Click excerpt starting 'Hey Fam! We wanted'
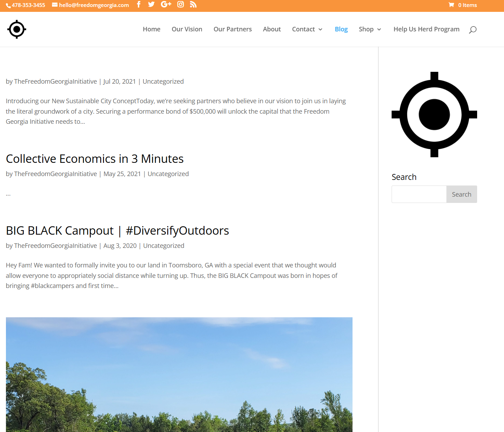 (172, 275)
